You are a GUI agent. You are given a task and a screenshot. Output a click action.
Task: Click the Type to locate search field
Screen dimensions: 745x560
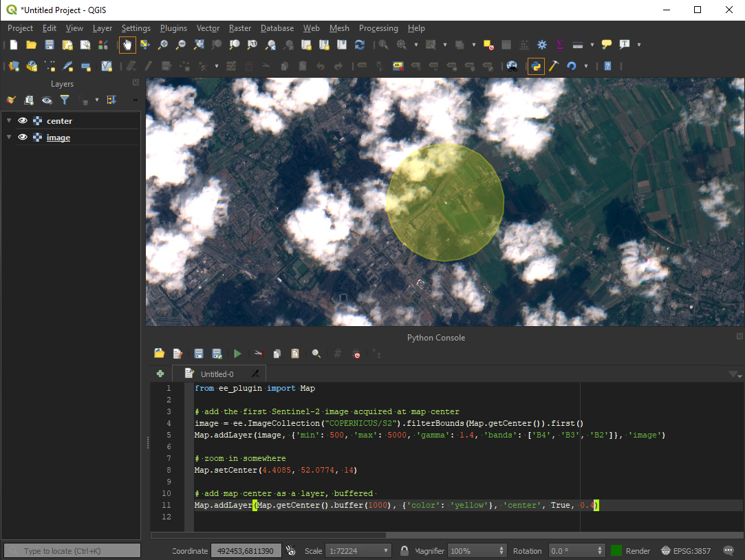click(x=72, y=551)
